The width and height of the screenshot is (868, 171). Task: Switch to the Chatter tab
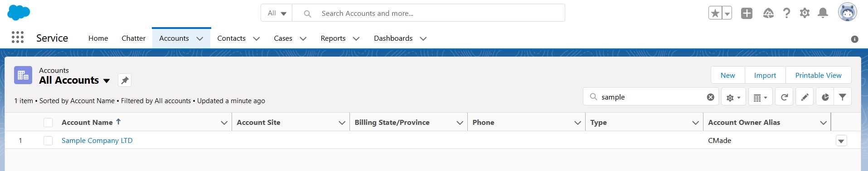coord(133,38)
